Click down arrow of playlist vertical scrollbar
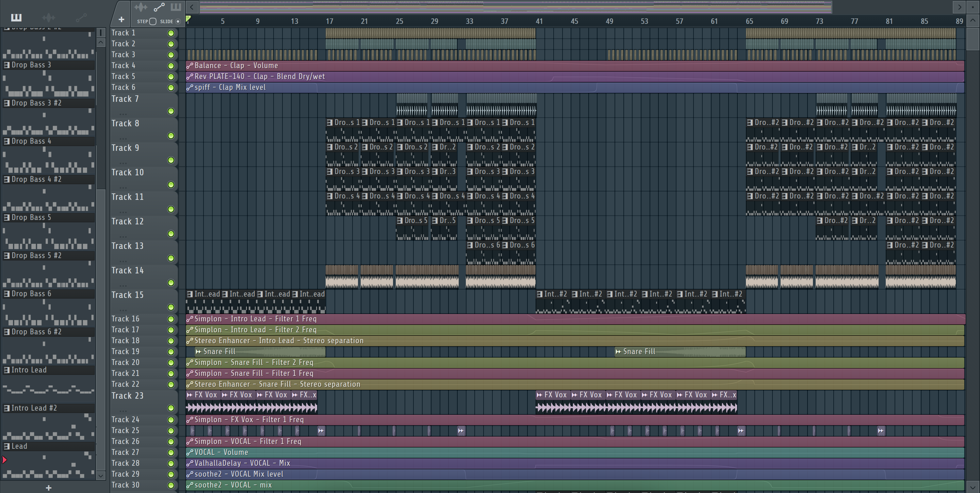Viewport: 980px width, 493px height. click(x=973, y=487)
